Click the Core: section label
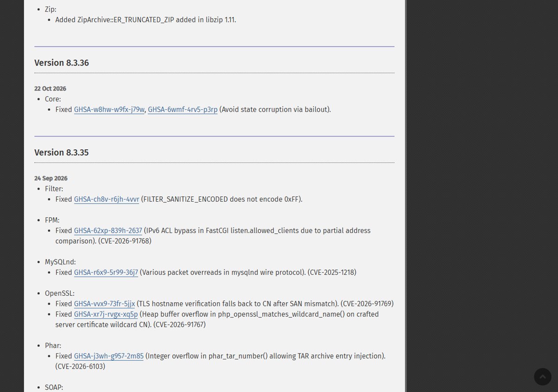The width and height of the screenshot is (558, 392). point(53,99)
